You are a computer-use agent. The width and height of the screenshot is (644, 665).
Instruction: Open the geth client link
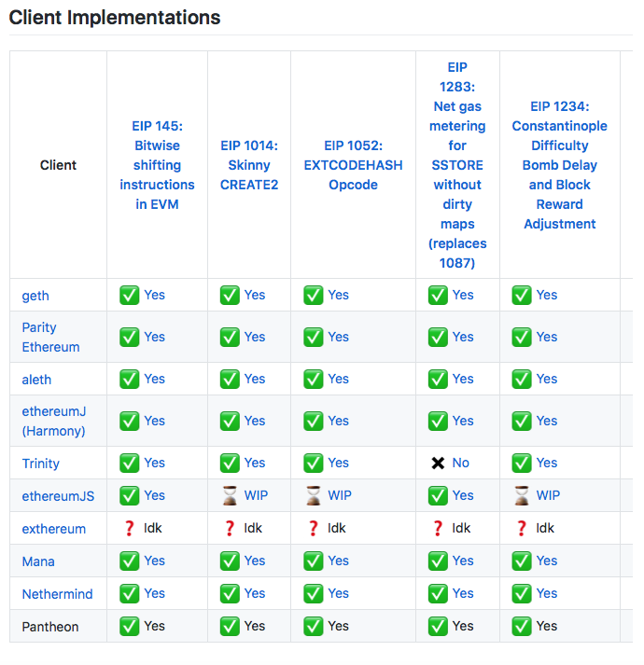(35, 296)
